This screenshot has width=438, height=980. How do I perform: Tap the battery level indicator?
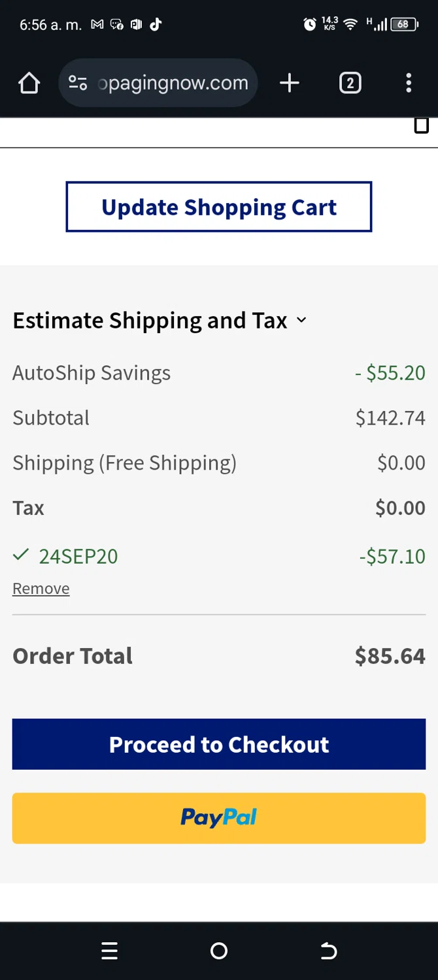[x=404, y=25]
